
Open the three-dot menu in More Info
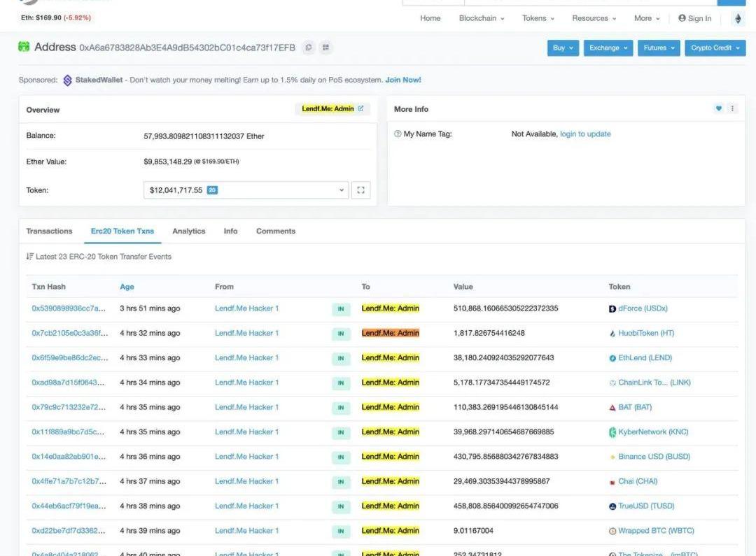[x=732, y=108]
